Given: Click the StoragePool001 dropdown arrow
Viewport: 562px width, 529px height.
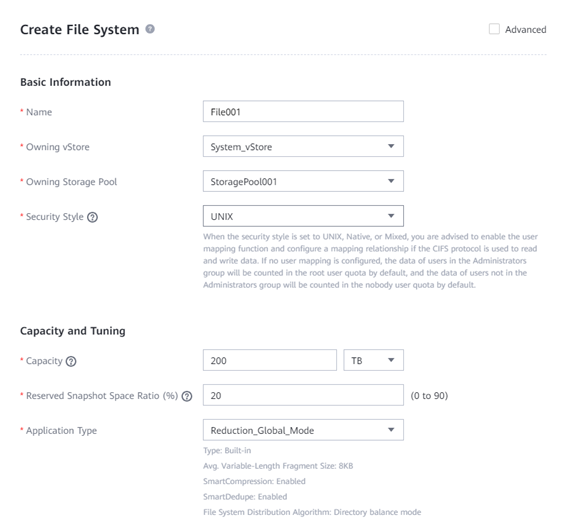Looking at the screenshot, I should 391,181.
